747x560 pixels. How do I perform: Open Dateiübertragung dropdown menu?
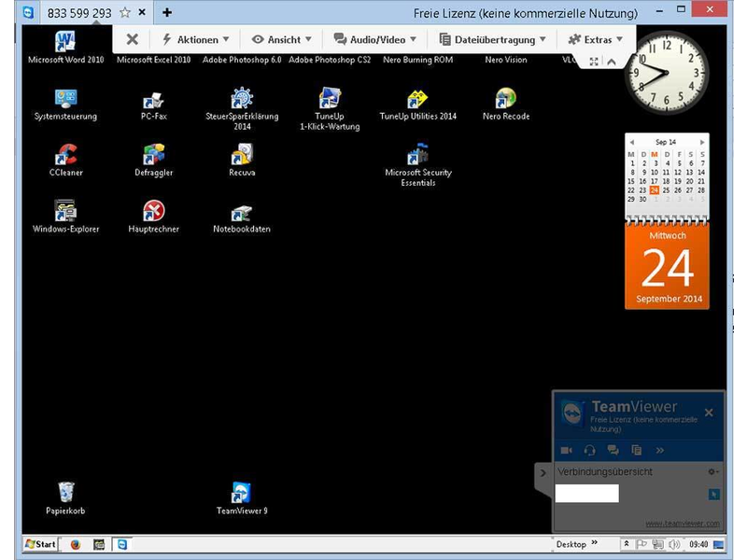click(x=493, y=39)
